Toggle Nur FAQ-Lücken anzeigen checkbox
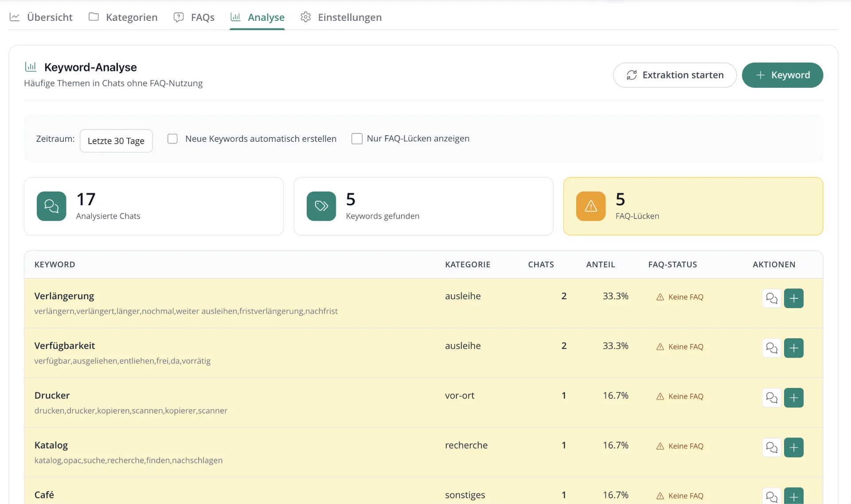The width and height of the screenshot is (851, 504). click(357, 139)
